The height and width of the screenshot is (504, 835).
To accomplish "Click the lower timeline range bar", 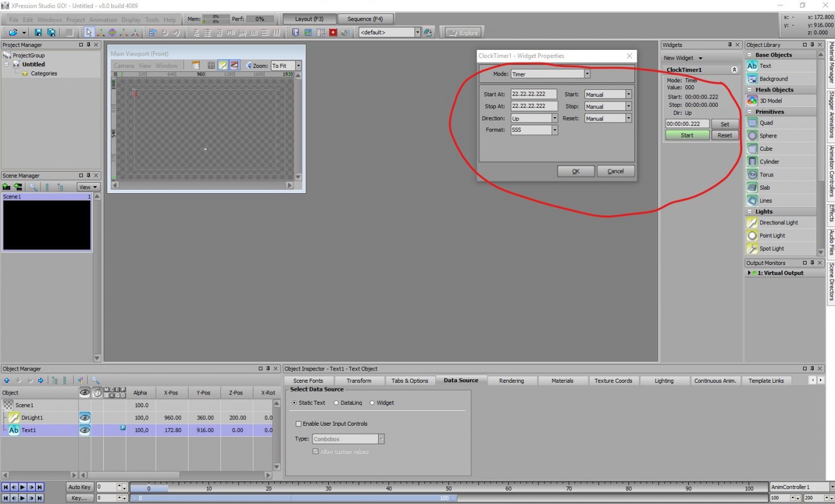I will tap(293, 498).
